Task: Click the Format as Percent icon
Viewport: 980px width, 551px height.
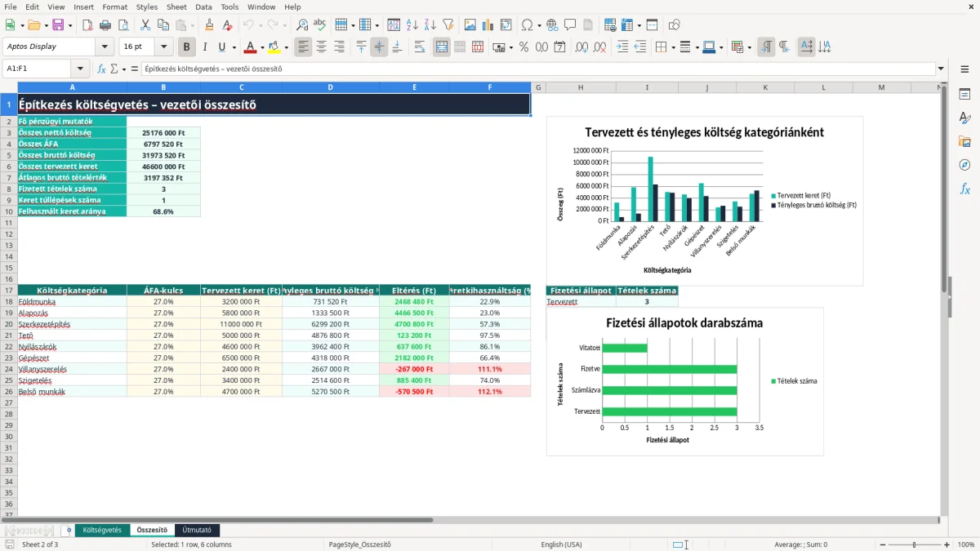Action: (523, 47)
